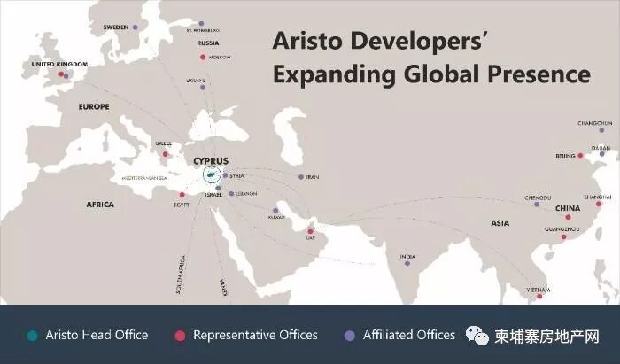The height and width of the screenshot is (364, 620).
Task: Click the RUSSIA country label
Action: point(208,43)
